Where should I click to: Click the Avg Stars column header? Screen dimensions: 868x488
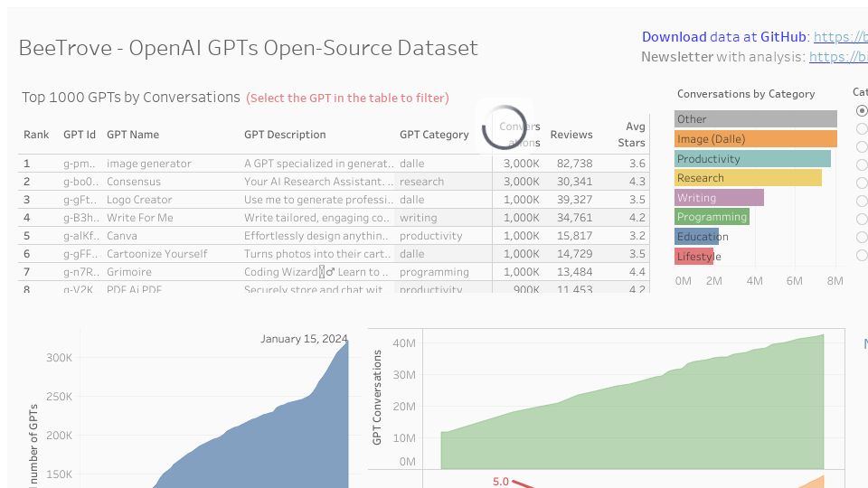(x=632, y=135)
